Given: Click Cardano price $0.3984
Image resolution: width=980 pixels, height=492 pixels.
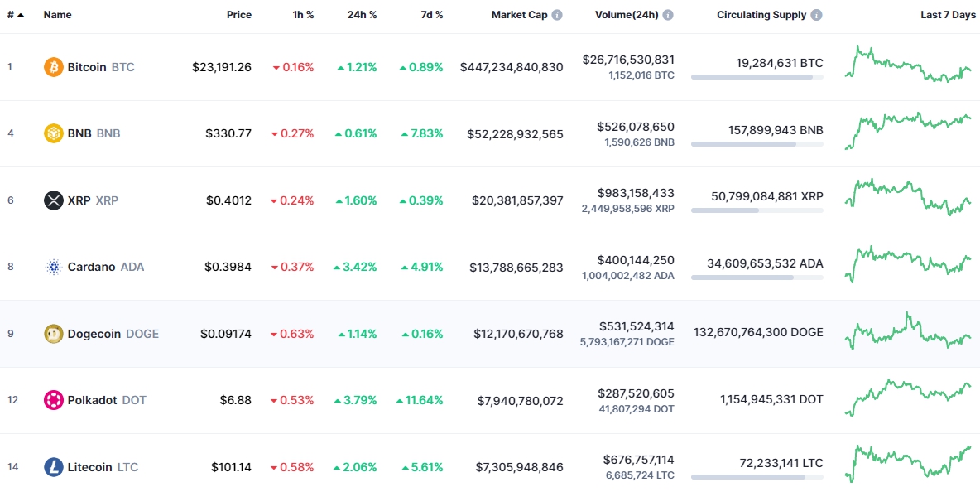Looking at the screenshot, I should (x=228, y=267).
